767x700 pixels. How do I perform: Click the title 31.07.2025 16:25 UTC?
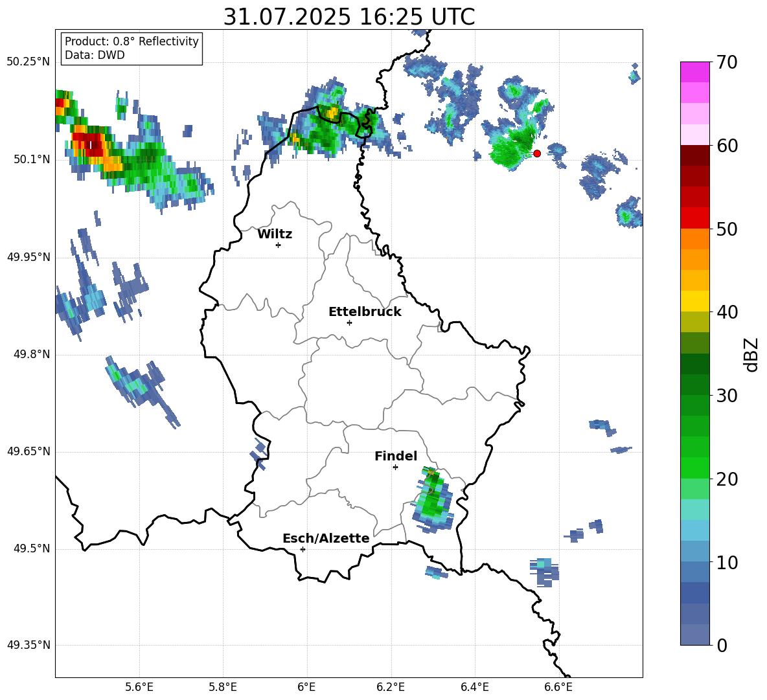pyautogui.click(x=349, y=17)
